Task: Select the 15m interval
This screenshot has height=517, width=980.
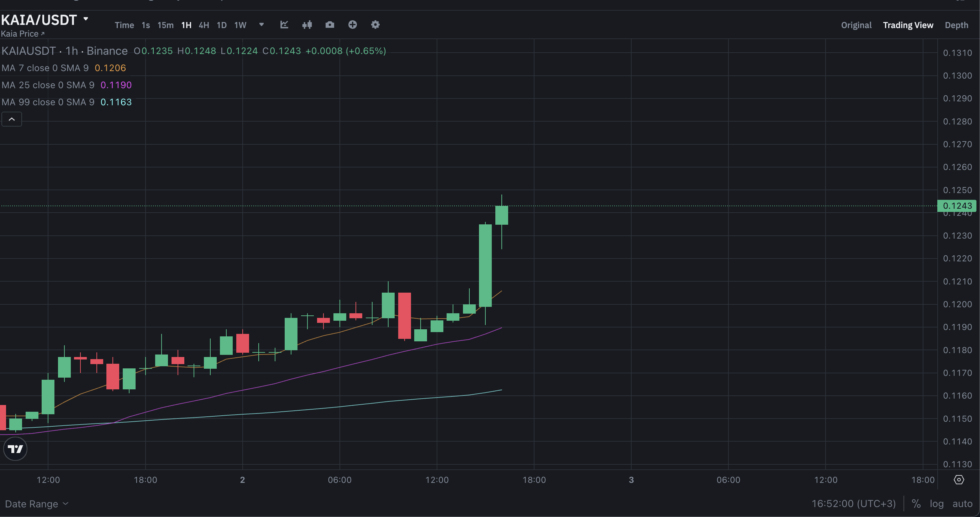Action: (165, 25)
